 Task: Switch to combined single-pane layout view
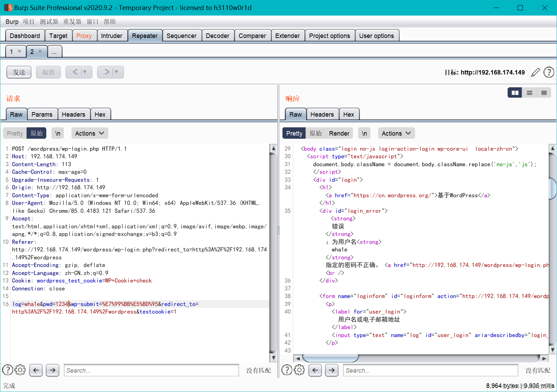(x=544, y=93)
